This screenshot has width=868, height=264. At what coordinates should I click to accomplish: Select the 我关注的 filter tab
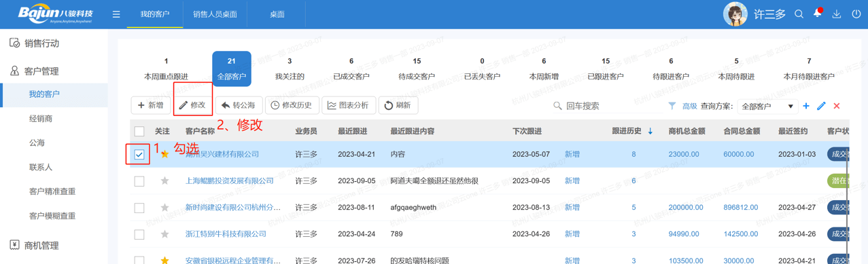click(x=290, y=69)
